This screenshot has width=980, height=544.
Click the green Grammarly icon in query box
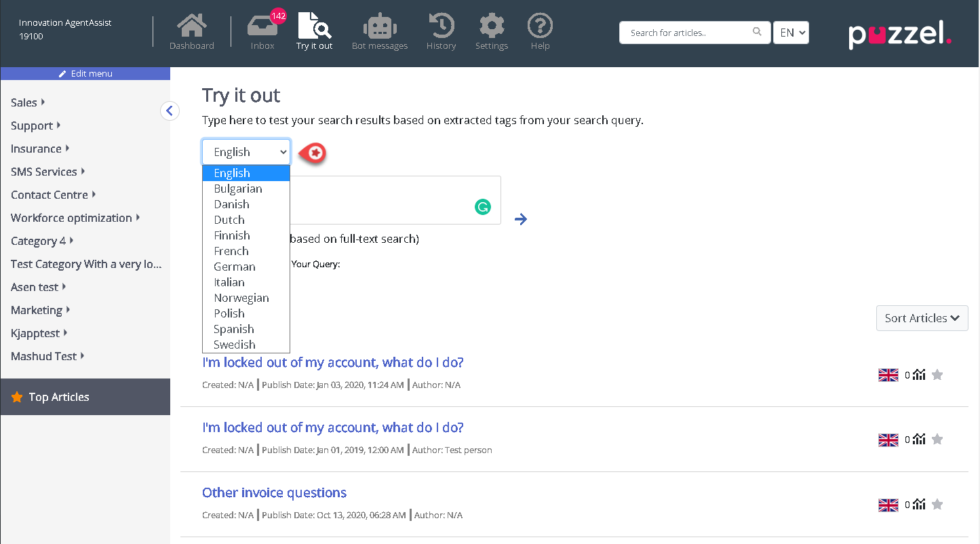(x=482, y=208)
